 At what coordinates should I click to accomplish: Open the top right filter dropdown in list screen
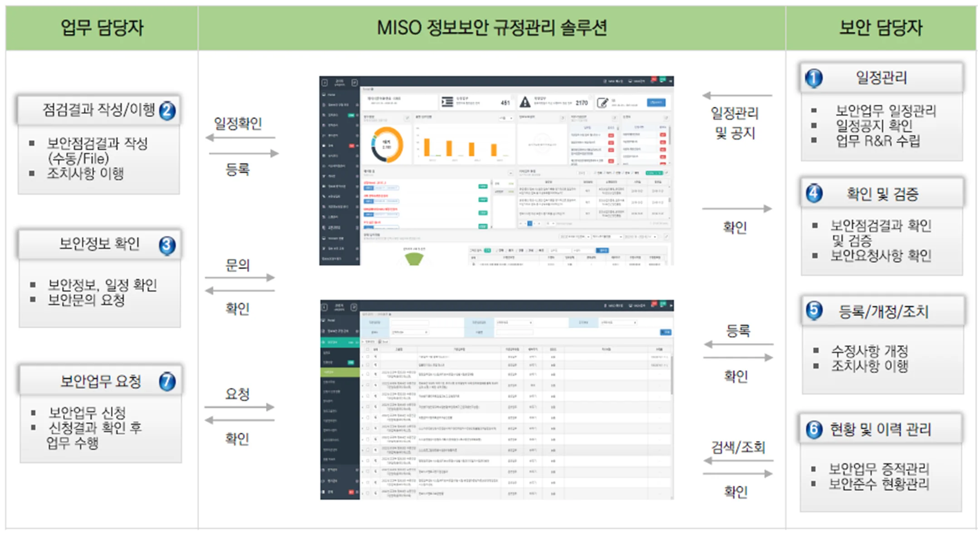(619, 322)
